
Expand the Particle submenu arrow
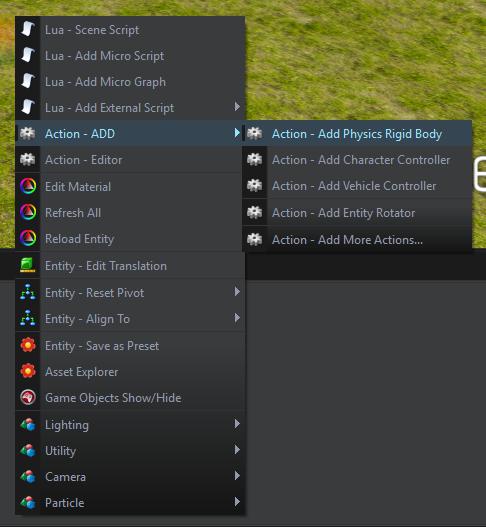pyautogui.click(x=237, y=502)
